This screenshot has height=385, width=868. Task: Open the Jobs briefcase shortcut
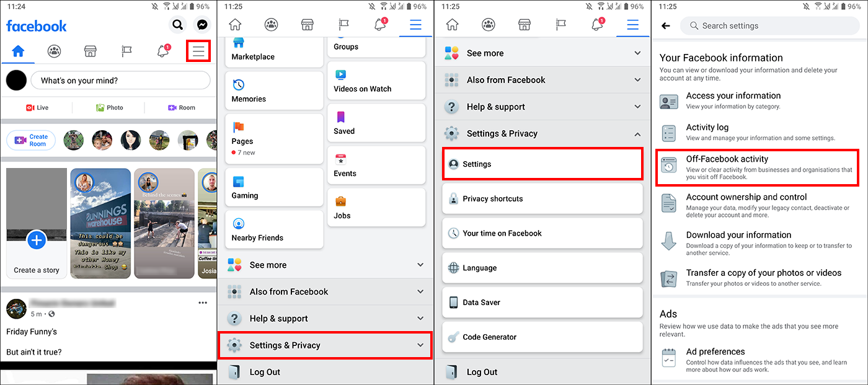(x=376, y=207)
